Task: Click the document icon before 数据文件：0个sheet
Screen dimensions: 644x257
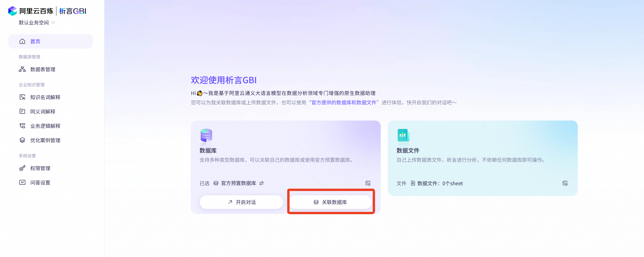Action: coord(413,183)
